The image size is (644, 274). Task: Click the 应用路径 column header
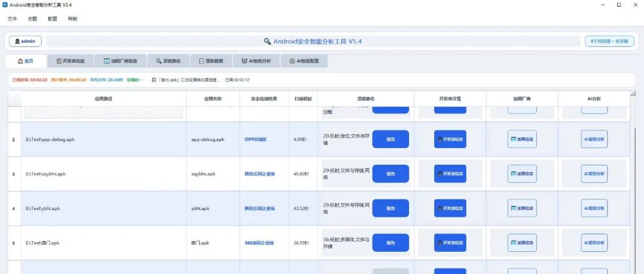[x=104, y=98]
